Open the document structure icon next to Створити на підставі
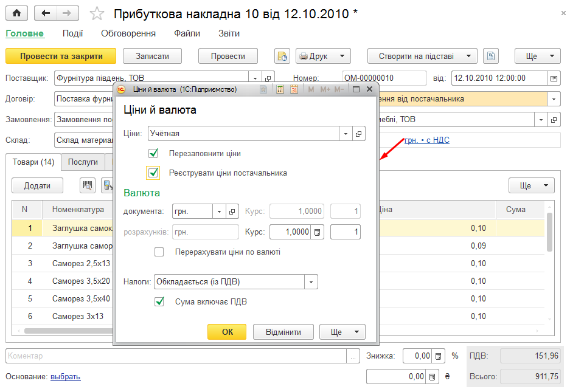The width and height of the screenshot is (570, 392). coord(491,57)
